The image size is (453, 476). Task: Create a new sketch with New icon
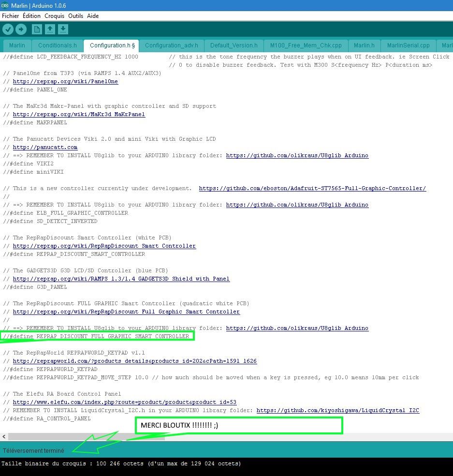(x=37, y=30)
